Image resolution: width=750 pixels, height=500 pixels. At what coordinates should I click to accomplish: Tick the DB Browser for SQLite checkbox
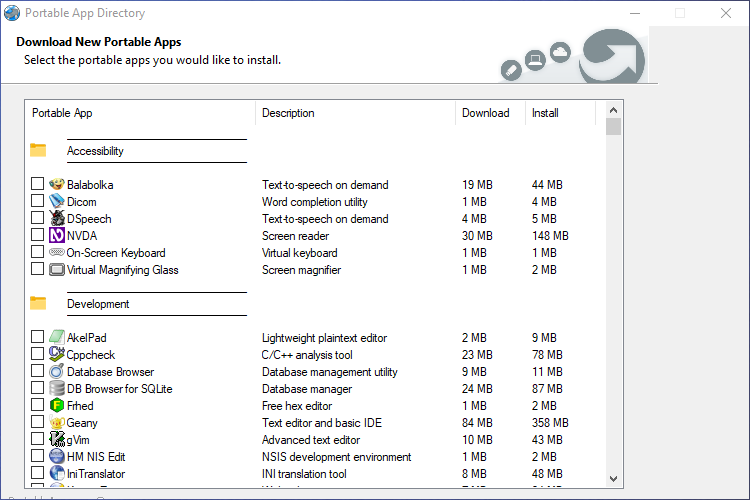coord(38,389)
